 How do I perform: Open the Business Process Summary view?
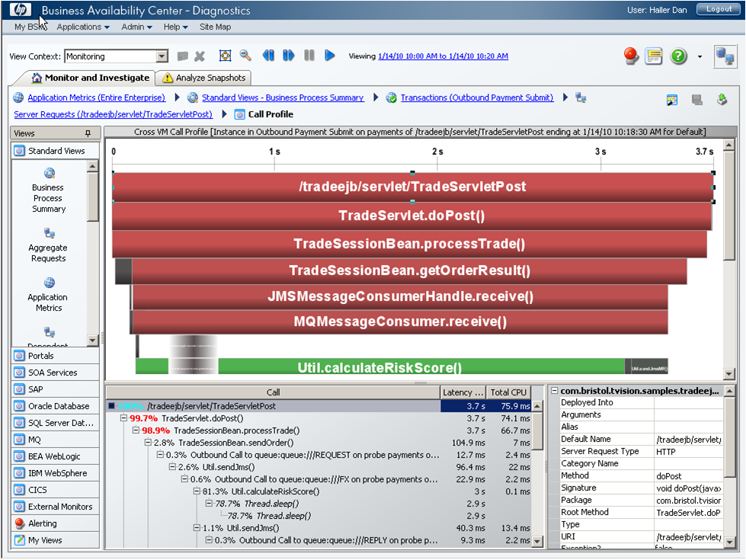click(x=49, y=190)
